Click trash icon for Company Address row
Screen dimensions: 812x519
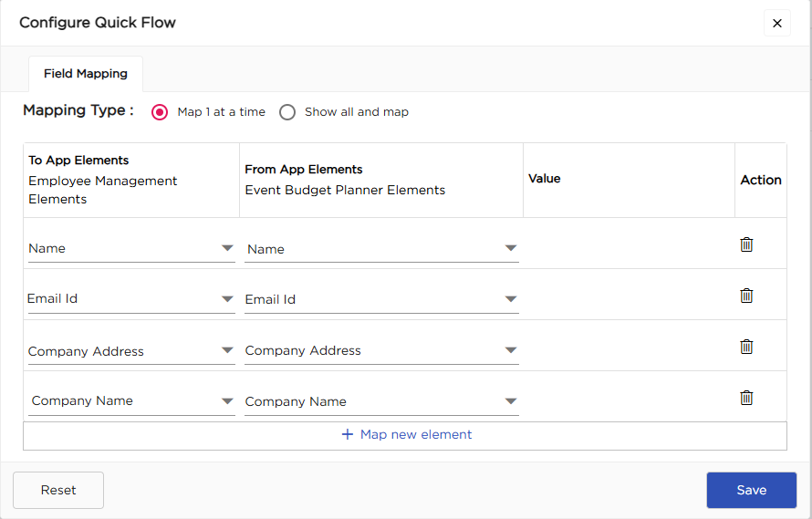(x=746, y=347)
